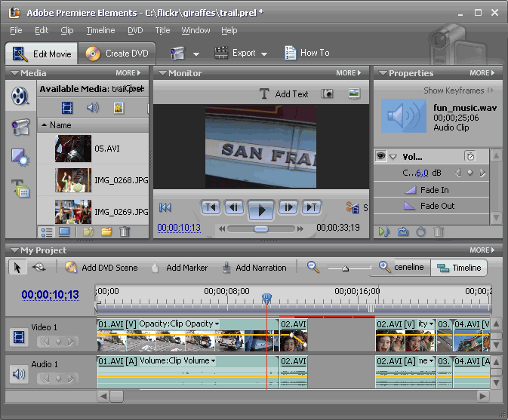Open the Effects and Transitions sidebar icon
508x420 pixels.
coord(20,158)
